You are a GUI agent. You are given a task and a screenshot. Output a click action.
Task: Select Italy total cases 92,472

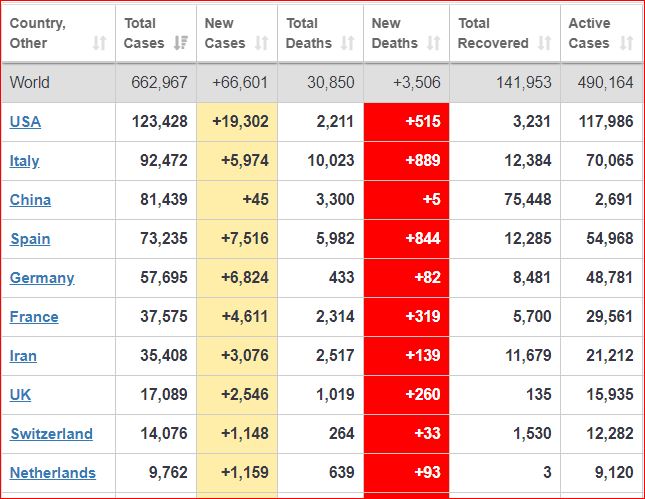pos(164,161)
